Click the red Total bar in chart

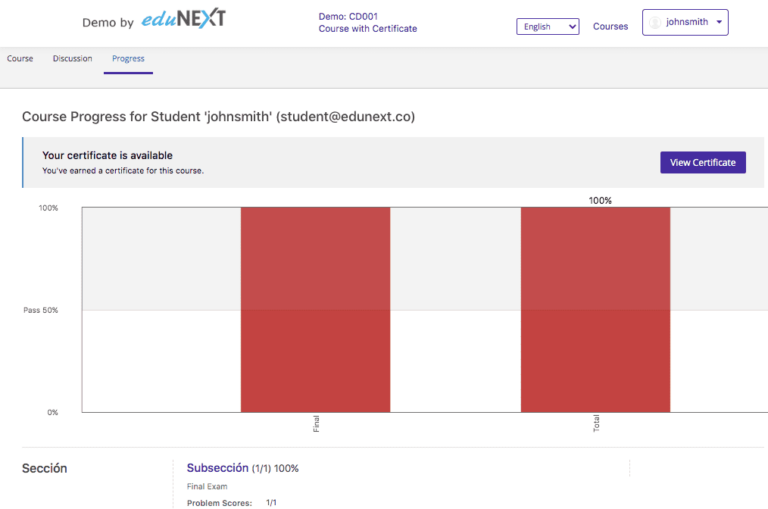pos(595,309)
